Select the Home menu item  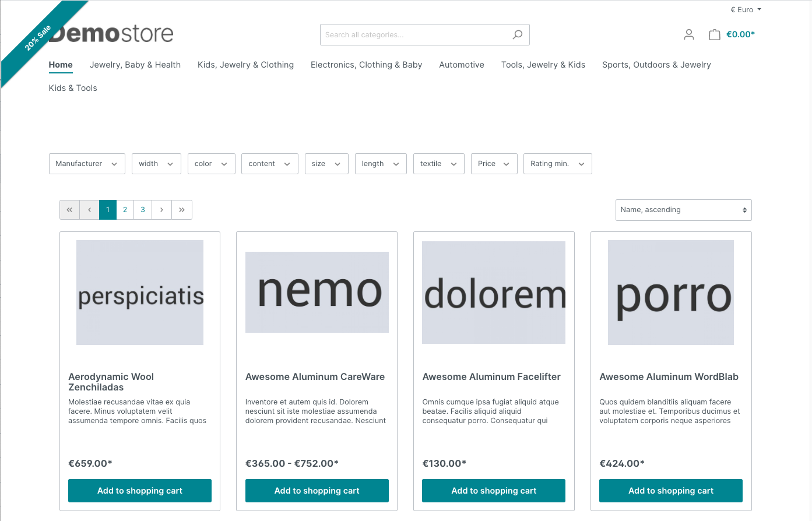coord(61,65)
